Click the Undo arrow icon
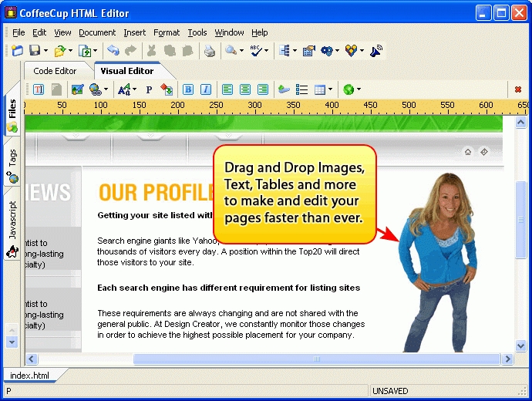The image size is (532, 401). pos(113,51)
